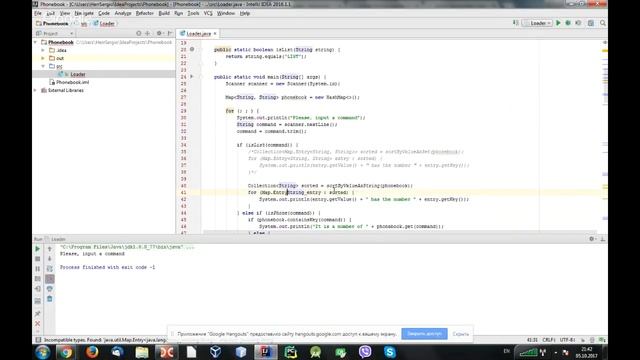
Task: Move up the stack trace arrow
Action: (x=50, y=249)
